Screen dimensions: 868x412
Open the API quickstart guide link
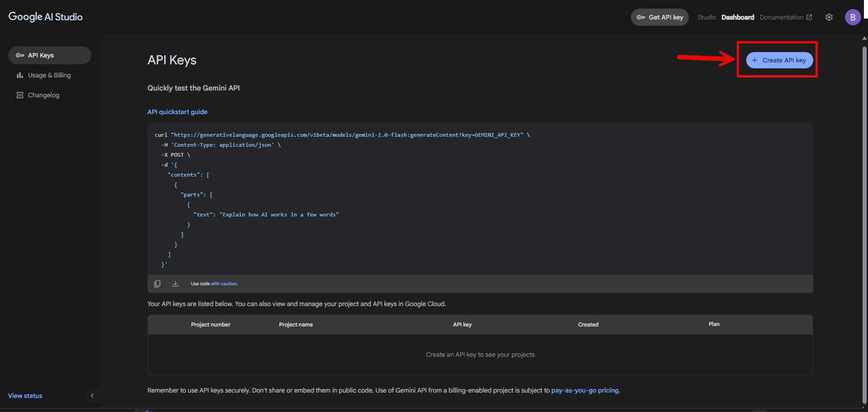point(177,112)
